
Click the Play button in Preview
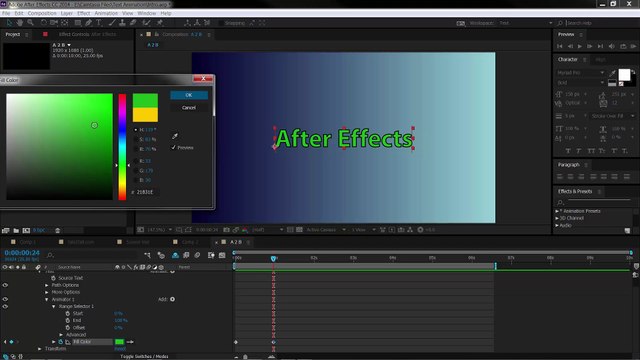coord(580,46)
